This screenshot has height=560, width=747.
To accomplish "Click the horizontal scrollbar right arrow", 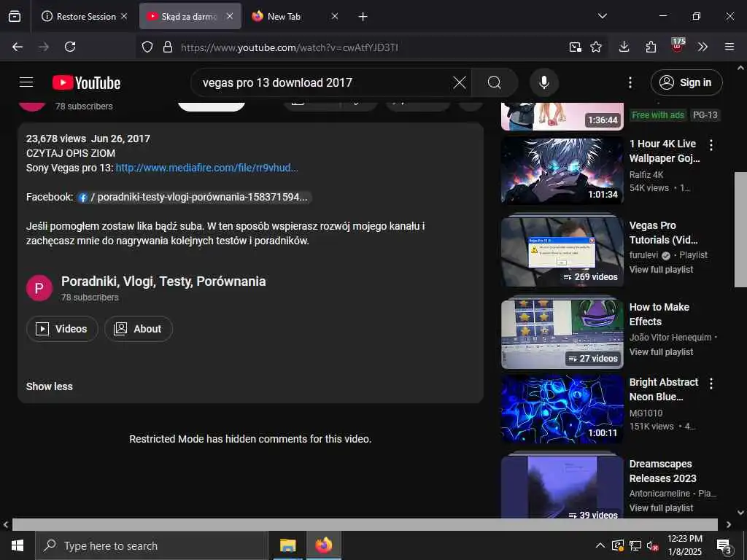I will 729,524.
